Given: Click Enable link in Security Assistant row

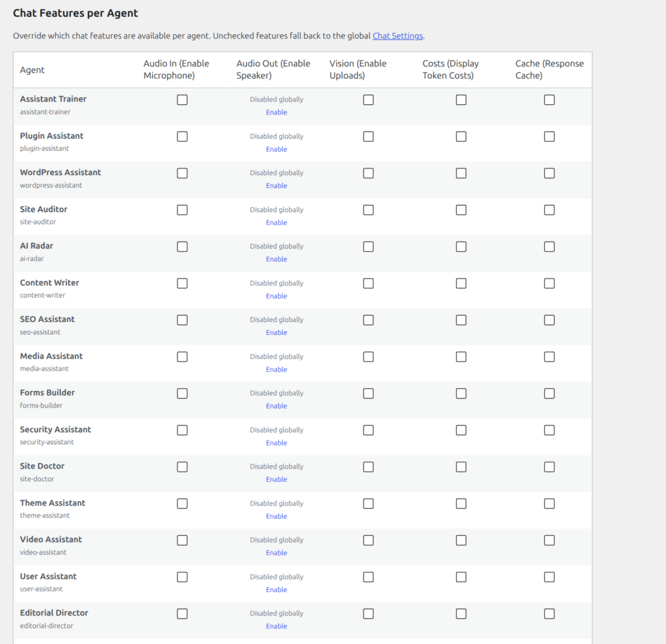Looking at the screenshot, I should (276, 443).
